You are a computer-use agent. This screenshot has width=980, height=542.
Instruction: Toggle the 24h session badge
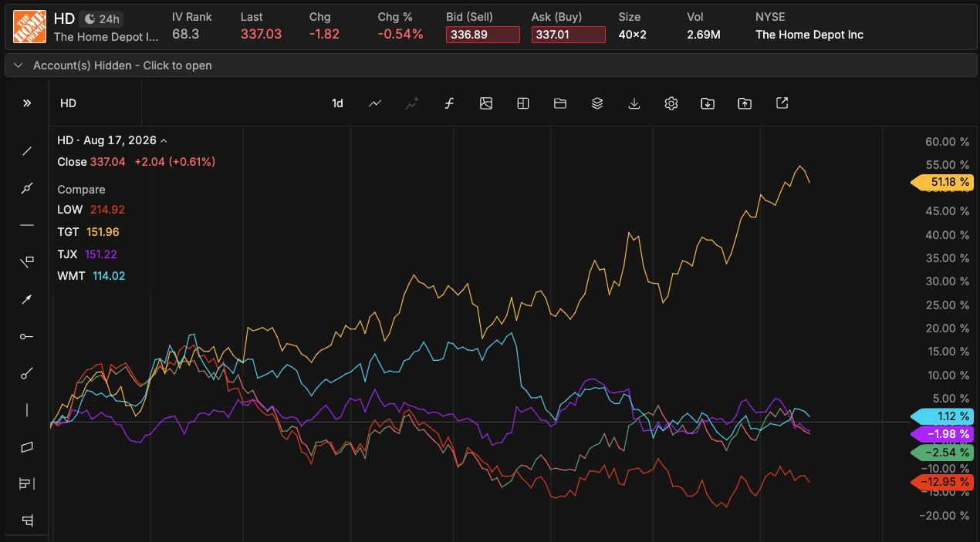103,19
